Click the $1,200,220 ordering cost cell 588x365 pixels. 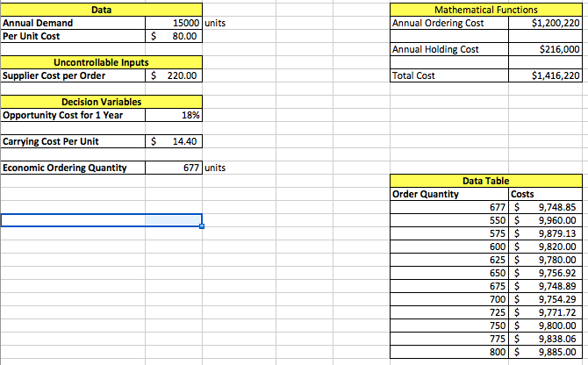(x=545, y=23)
